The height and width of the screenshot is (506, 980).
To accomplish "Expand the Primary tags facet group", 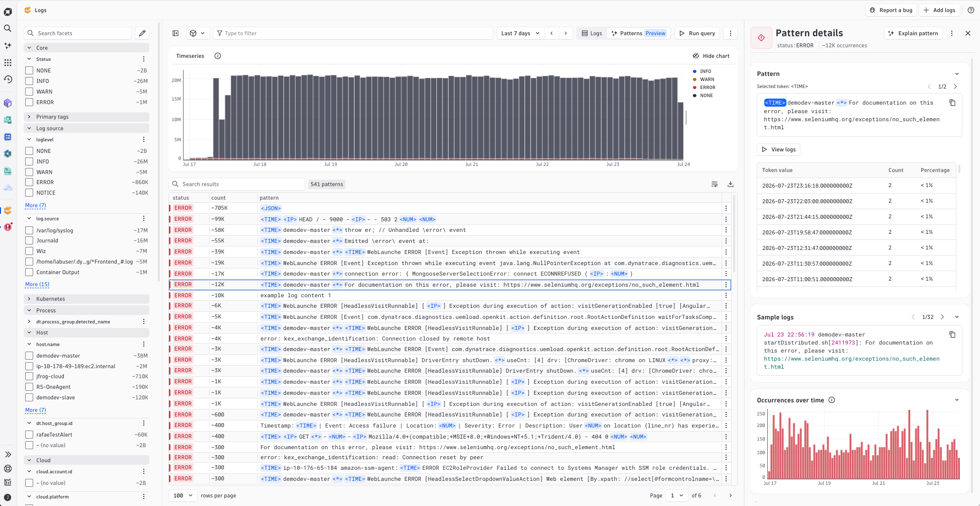I will tap(86, 117).
